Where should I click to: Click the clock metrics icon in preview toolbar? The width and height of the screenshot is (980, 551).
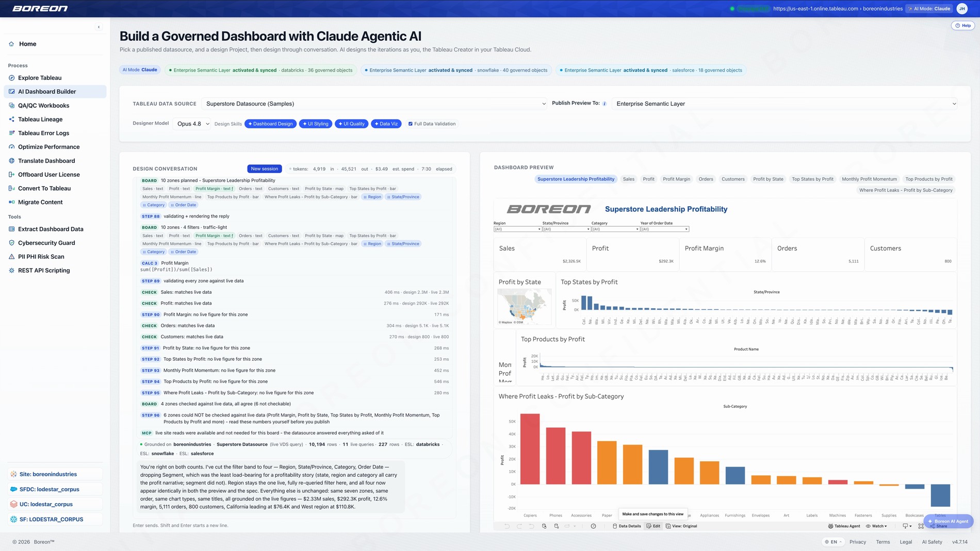pos(593,526)
